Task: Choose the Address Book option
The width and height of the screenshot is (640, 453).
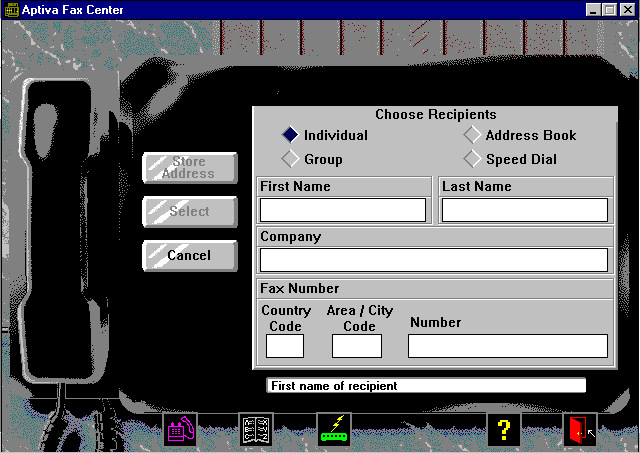Action: pyautogui.click(x=473, y=135)
